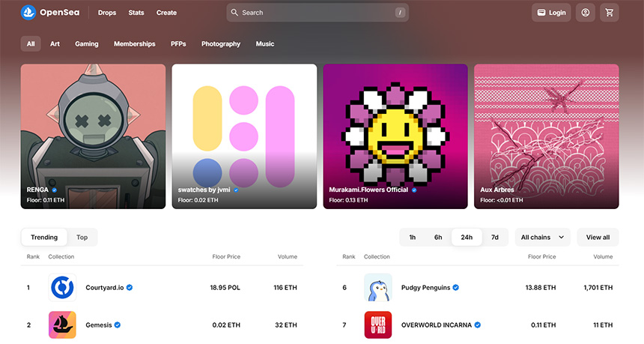This screenshot has width=644, height=344.
Task: Select the 7d time range
Action: pyautogui.click(x=495, y=237)
